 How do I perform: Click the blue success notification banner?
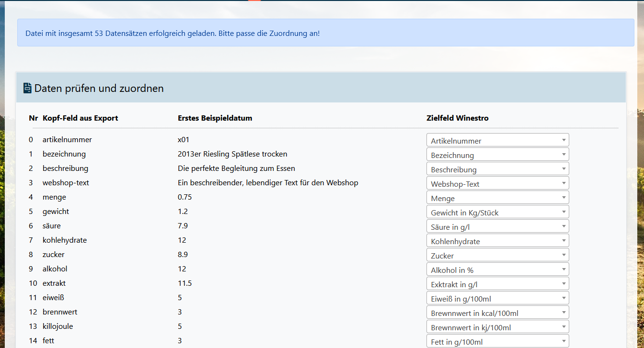[325, 33]
